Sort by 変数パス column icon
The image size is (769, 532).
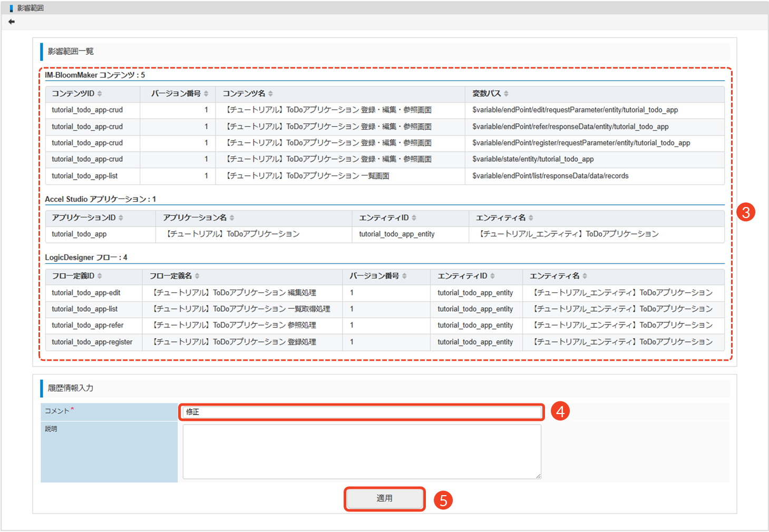506,94
